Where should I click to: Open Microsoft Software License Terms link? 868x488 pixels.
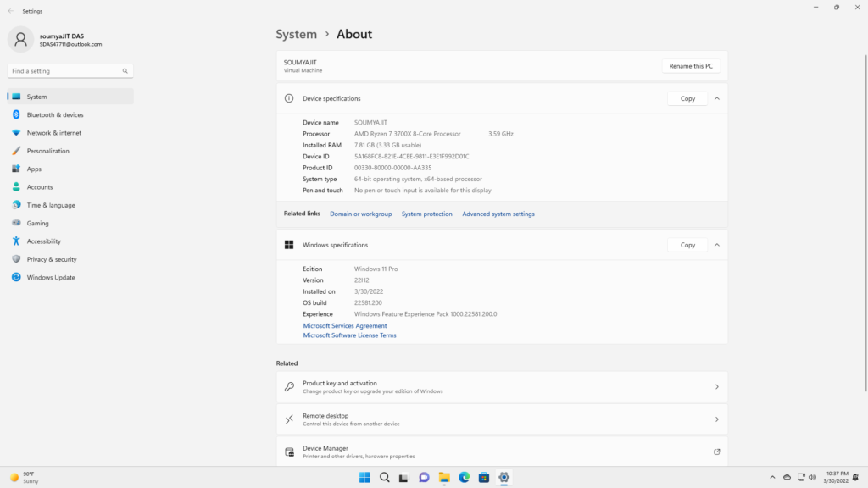point(349,335)
